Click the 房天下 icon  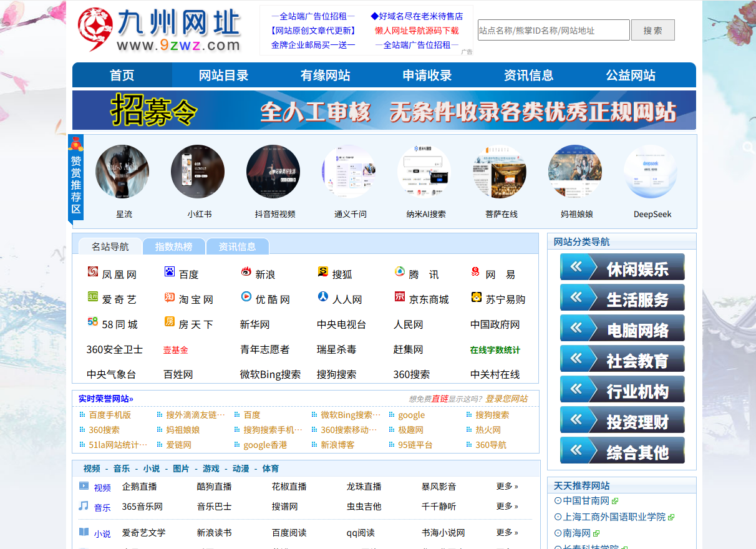click(170, 322)
